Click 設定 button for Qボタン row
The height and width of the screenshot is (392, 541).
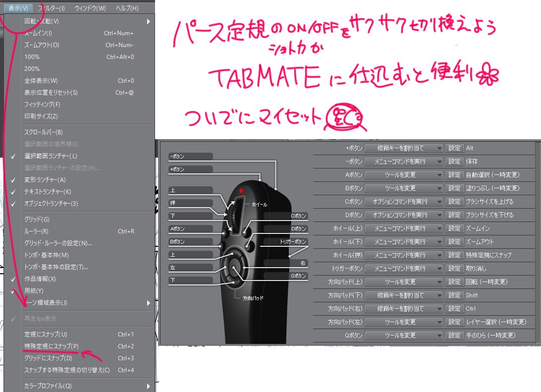click(x=454, y=336)
